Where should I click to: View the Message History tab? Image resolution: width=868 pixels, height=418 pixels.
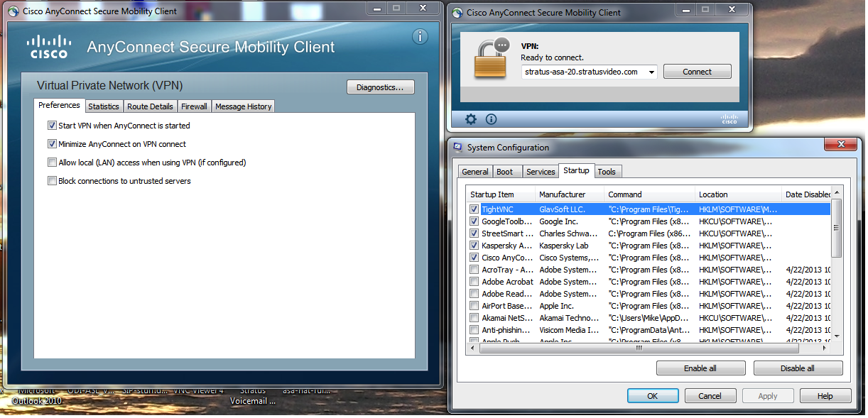(x=243, y=106)
